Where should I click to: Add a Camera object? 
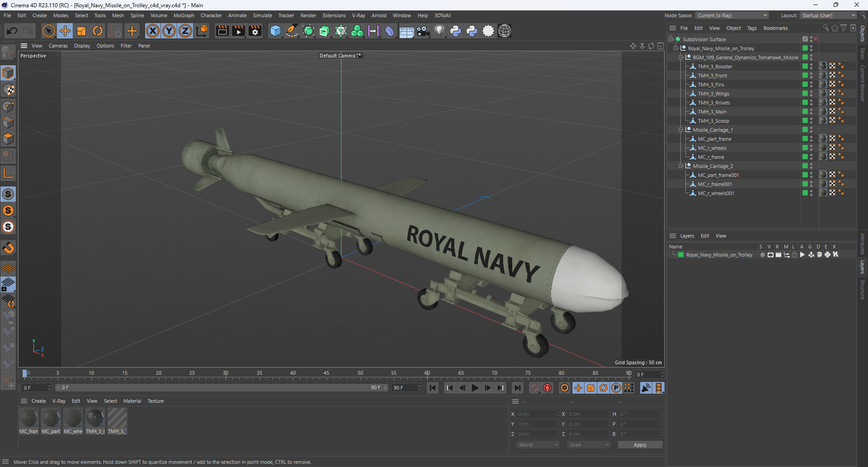(x=423, y=31)
